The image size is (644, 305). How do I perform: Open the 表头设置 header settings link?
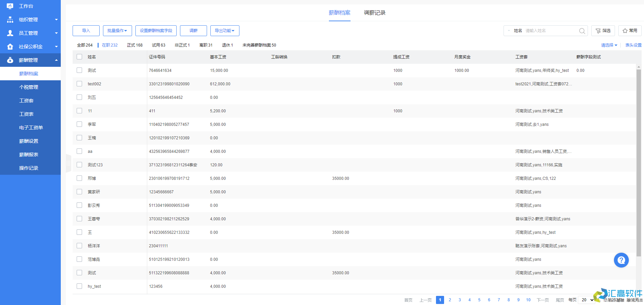(x=633, y=45)
